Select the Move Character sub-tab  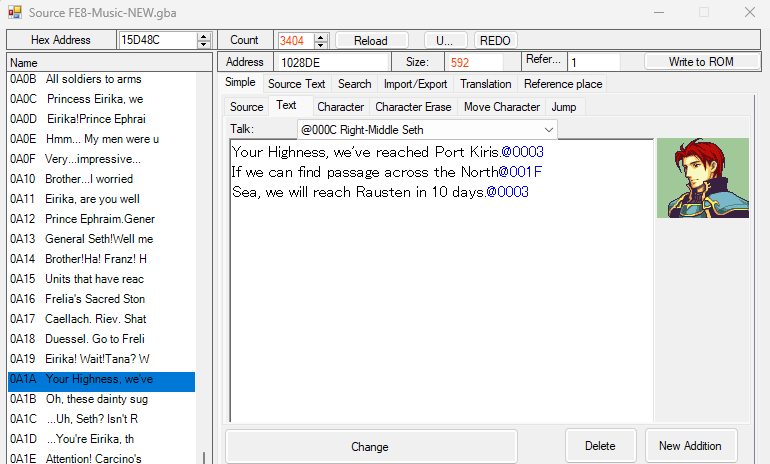coord(501,106)
